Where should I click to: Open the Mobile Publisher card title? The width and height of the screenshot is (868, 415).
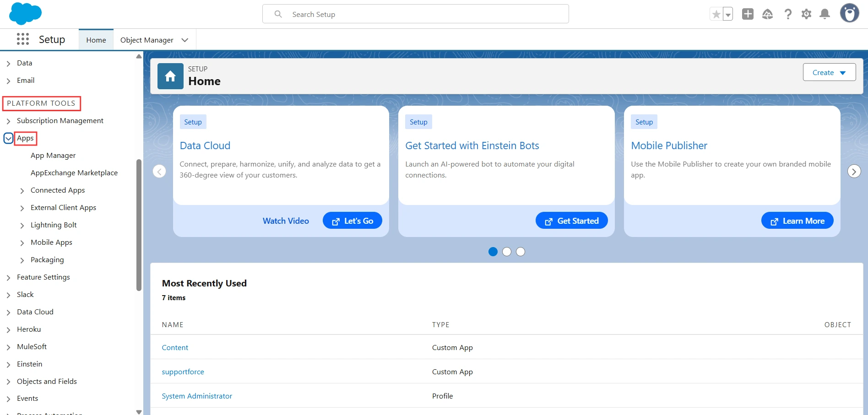669,146
